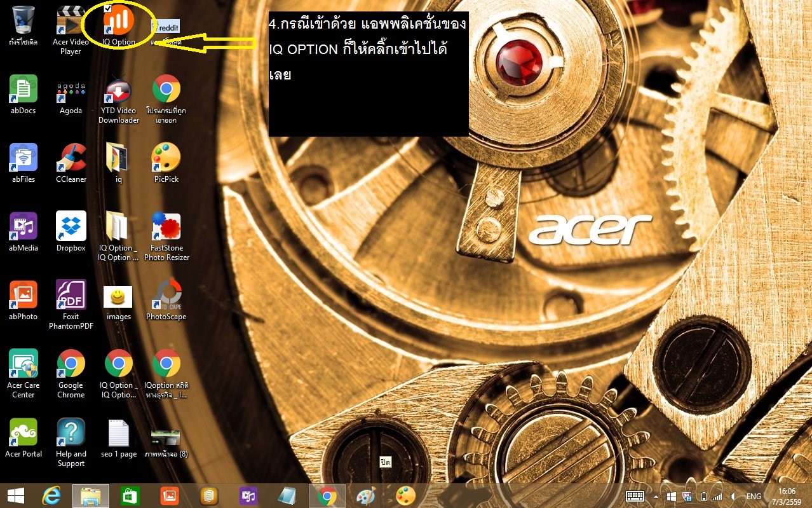Click the orange photo app taskbar icon
This screenshot has height=508, width=812.
coord(169,496)
